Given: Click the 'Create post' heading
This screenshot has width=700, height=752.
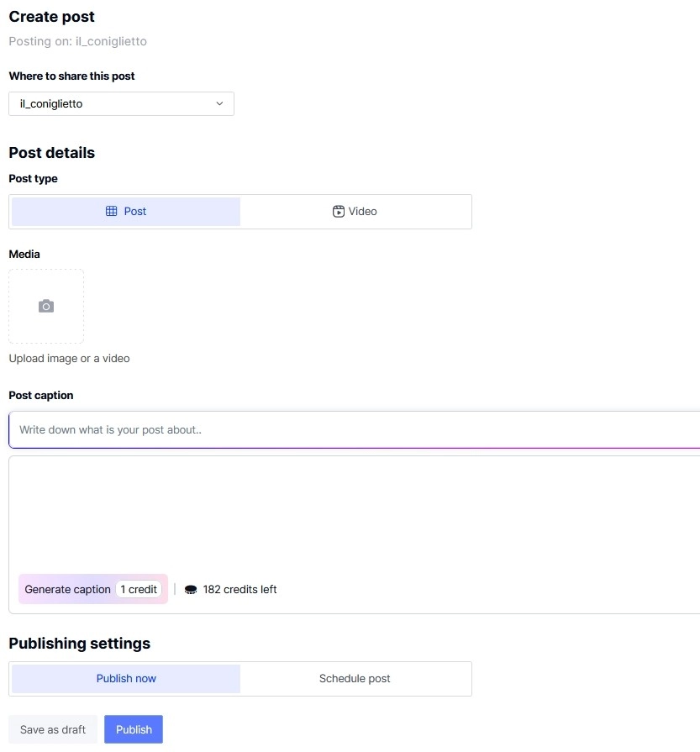Looking at the screenshot, I should coord(51,17).
